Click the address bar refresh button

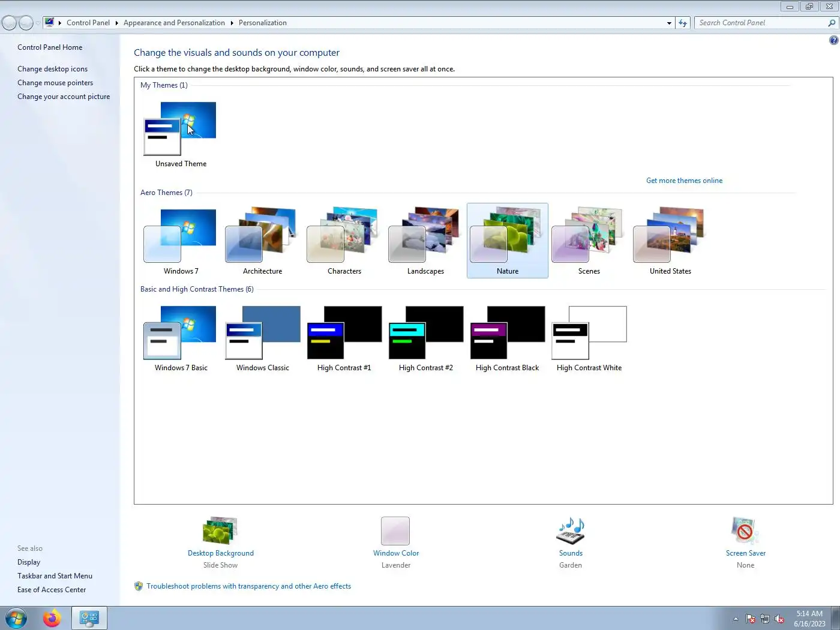682,23
